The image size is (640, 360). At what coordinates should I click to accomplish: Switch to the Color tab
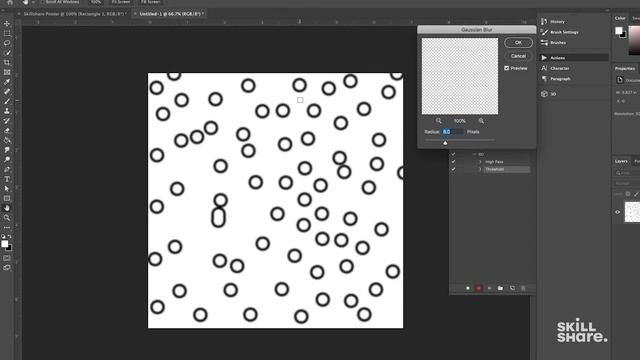tap(620, 18)
